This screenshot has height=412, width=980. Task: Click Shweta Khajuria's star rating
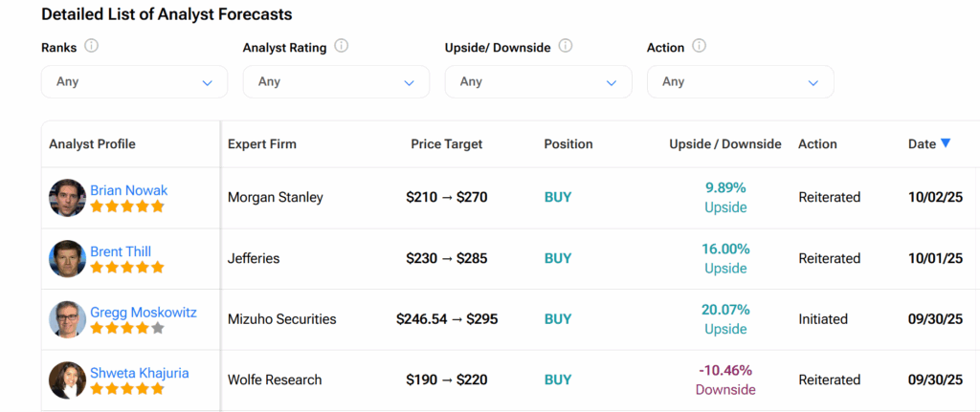pos(127,389)
